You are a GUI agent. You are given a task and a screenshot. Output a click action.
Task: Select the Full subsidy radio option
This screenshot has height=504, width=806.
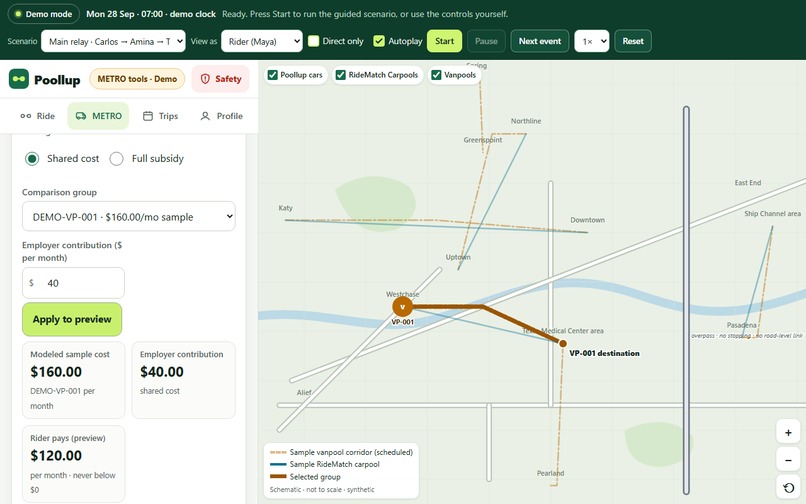tap(117, 159)
